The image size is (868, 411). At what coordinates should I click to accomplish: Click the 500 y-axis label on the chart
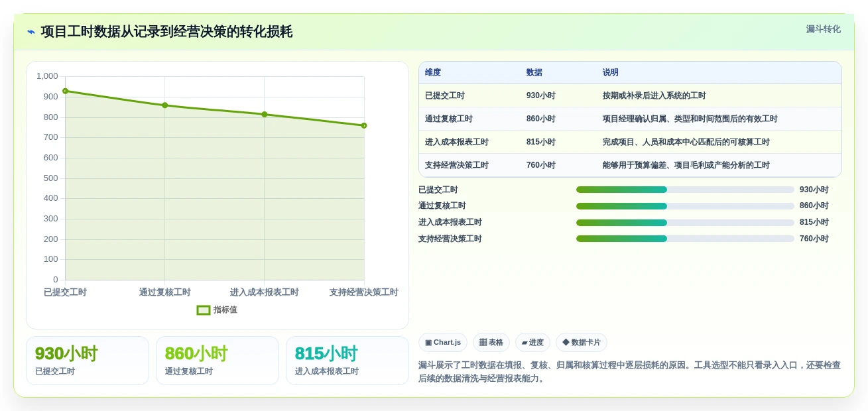point(50,178)
